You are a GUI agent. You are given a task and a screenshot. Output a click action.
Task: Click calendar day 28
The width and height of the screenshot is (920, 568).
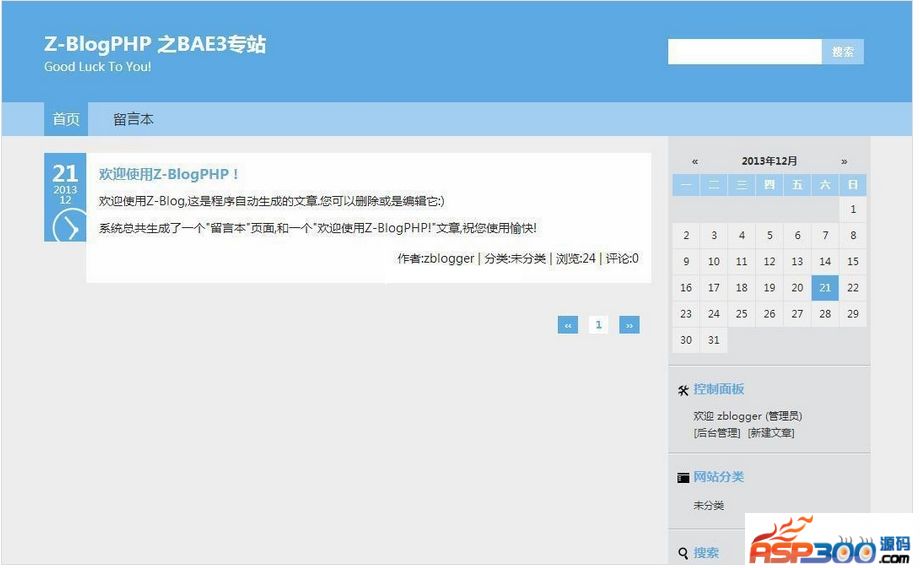(825, 315)
